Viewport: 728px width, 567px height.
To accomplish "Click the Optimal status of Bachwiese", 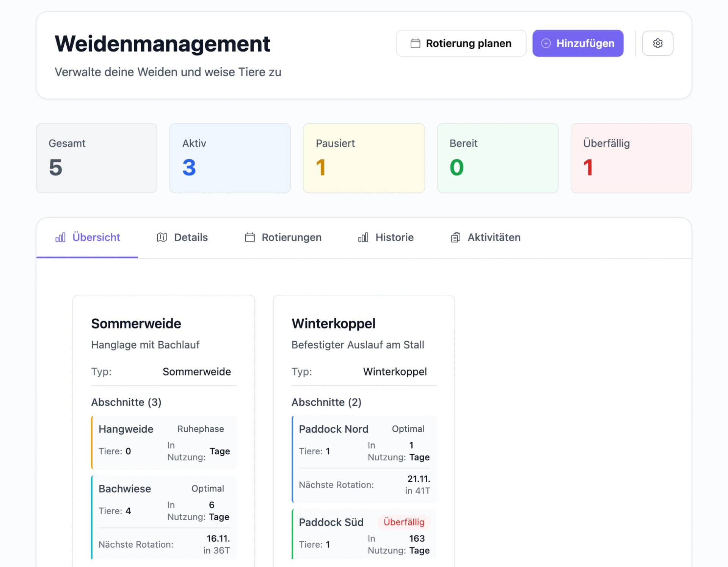I will [x=208, y=488].
